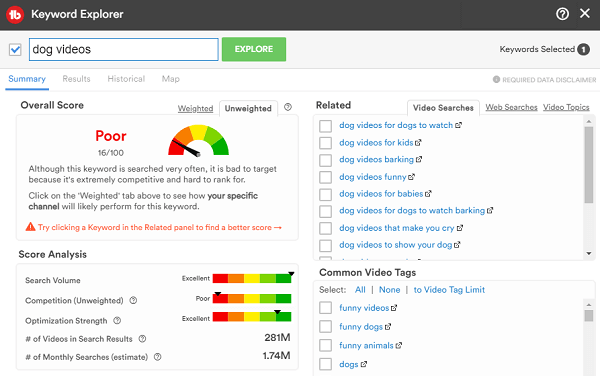Check the 'dog videos for kids' checkbox
600x376 pixels.
pos(325,143)
